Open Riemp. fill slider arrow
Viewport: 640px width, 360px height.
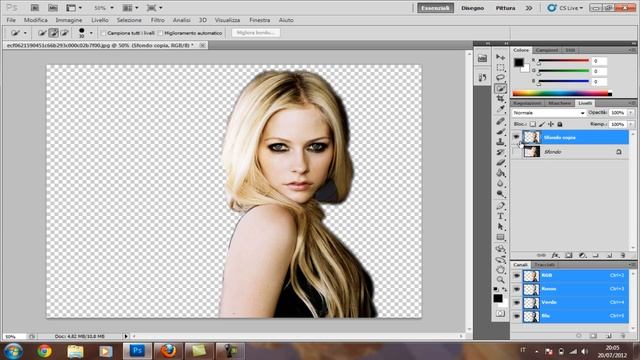coord(631,124)
